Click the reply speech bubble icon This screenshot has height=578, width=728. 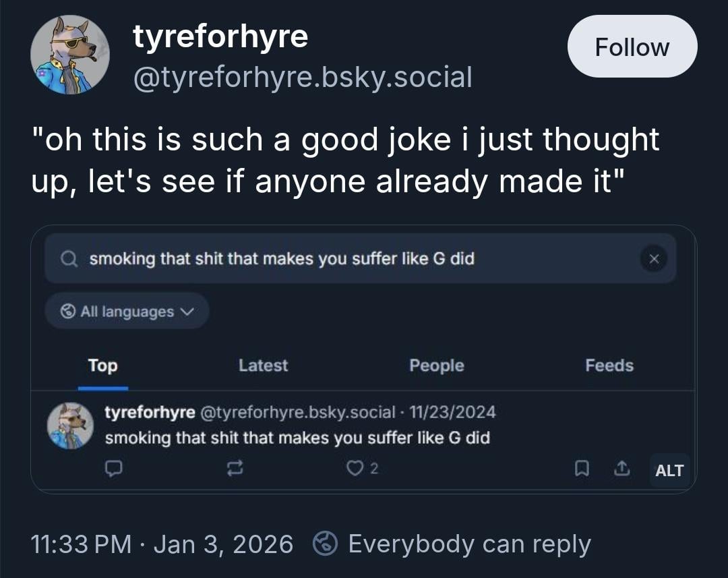[x=114, y=468]
